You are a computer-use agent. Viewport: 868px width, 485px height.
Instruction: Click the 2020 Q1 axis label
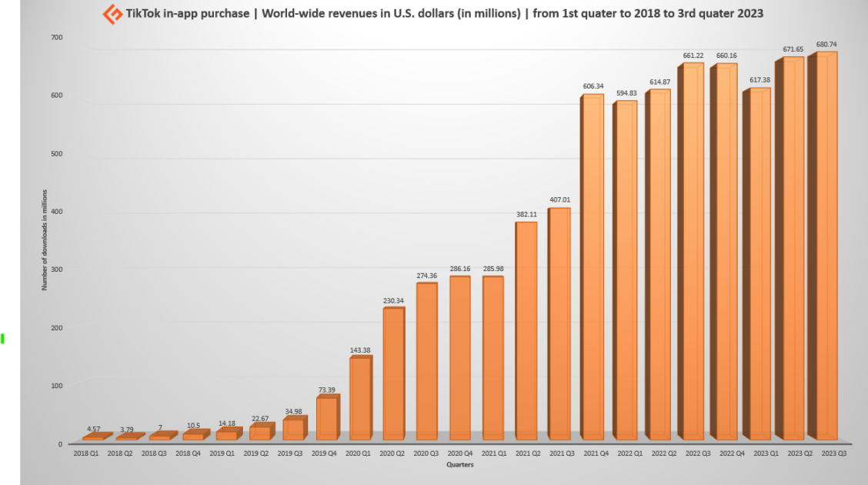(358, 453)
